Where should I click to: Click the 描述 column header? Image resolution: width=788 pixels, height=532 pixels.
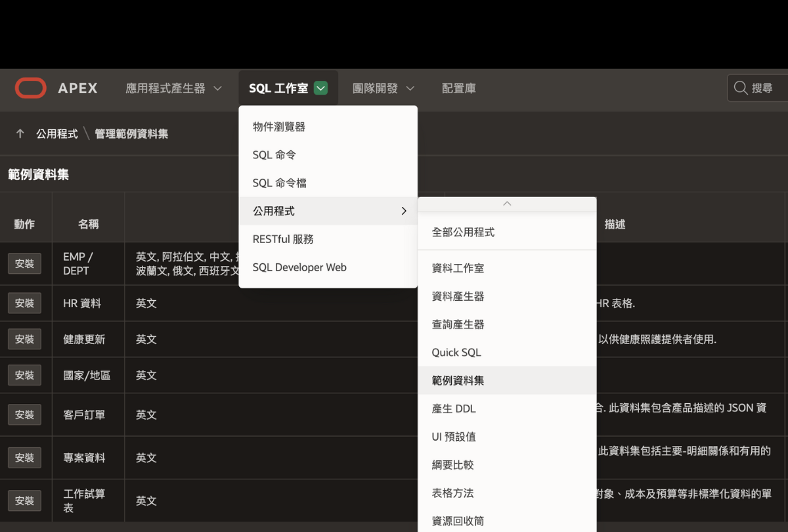click(x=615, y=224)
